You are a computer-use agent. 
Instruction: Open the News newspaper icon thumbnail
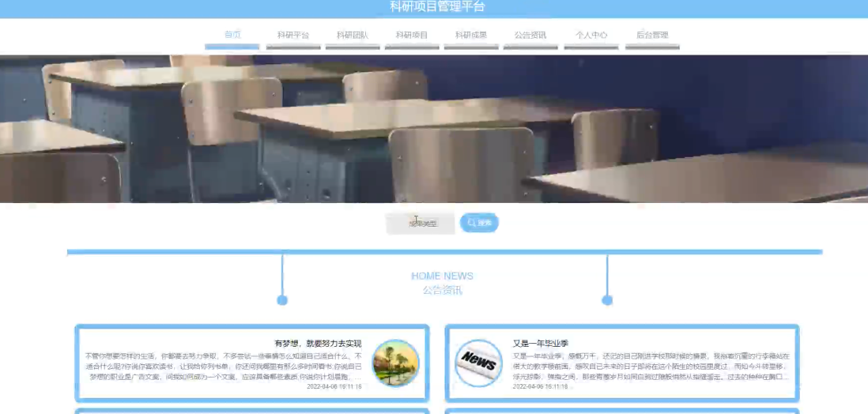[x=479, y=363]
